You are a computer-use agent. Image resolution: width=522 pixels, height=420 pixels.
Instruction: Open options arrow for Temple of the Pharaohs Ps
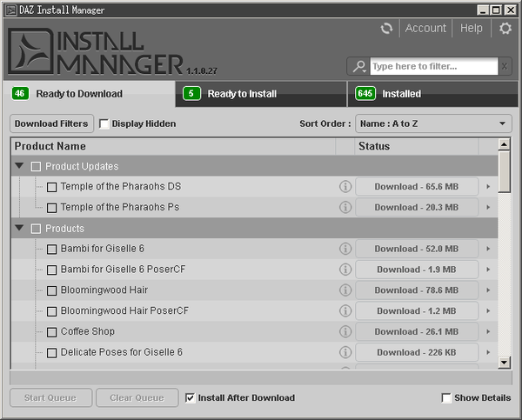tap(488, 207)
